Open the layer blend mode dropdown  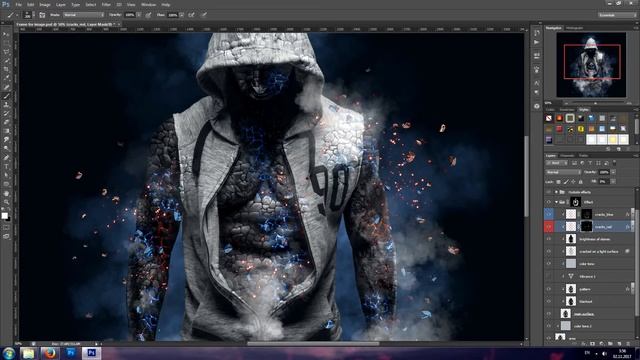click(563, 172)
